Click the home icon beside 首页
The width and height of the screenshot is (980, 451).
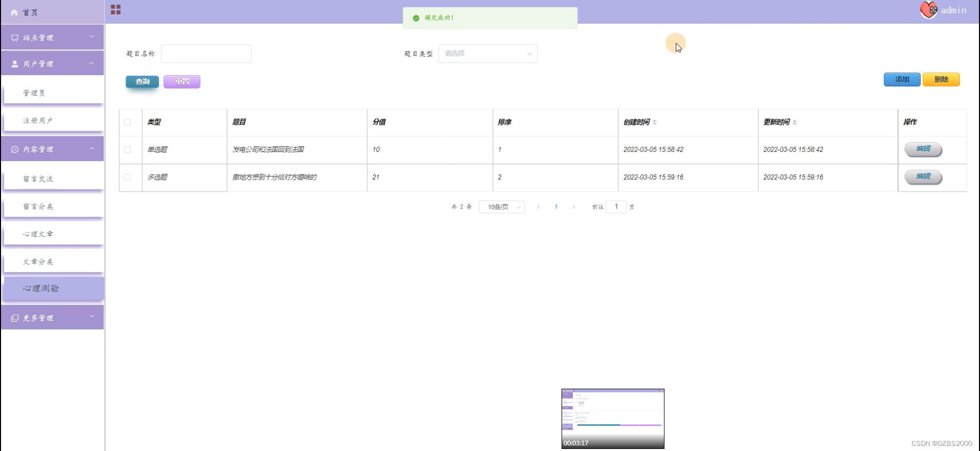click(x=14, y=12)
